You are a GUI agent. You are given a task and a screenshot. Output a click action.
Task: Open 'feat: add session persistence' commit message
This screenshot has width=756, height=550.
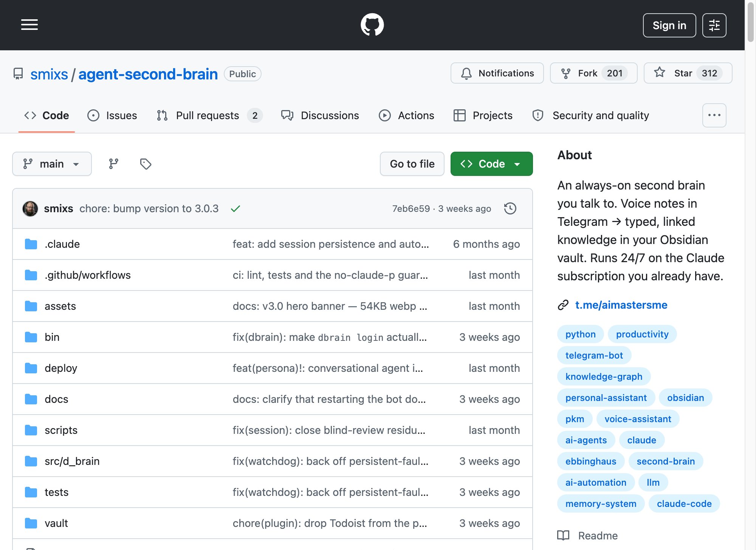coord(331,244)
